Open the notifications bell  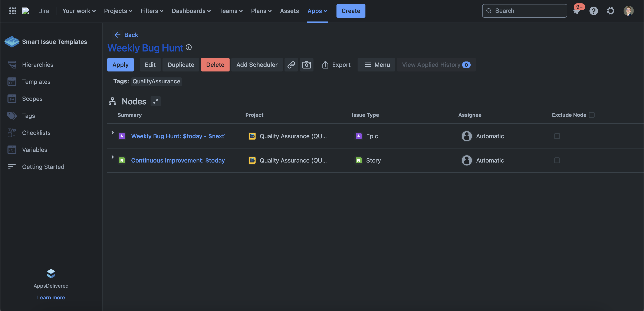tap(576, 11)
